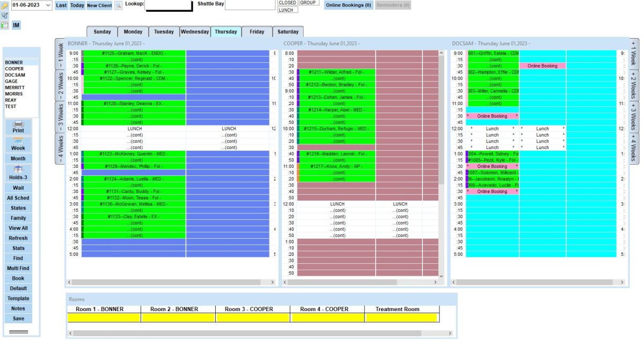Click the New Client button

[99, 5]
